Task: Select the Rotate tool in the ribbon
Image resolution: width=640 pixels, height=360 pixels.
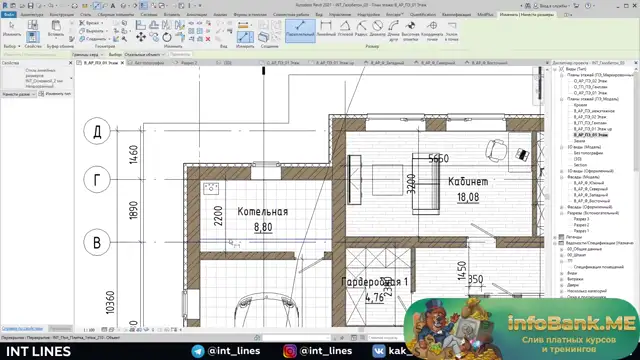Action: click(x=167, y=38)
